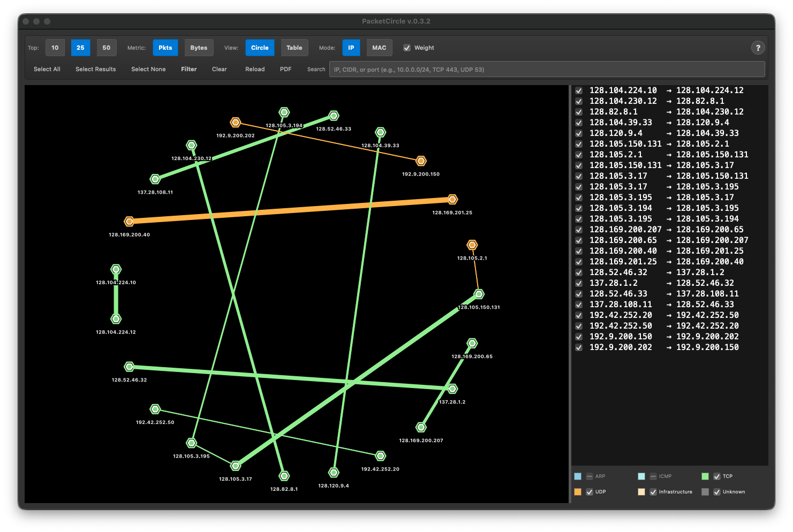
Task: Click the 128.104.39.33 node hexagon
Action: (x=380, y=132)
